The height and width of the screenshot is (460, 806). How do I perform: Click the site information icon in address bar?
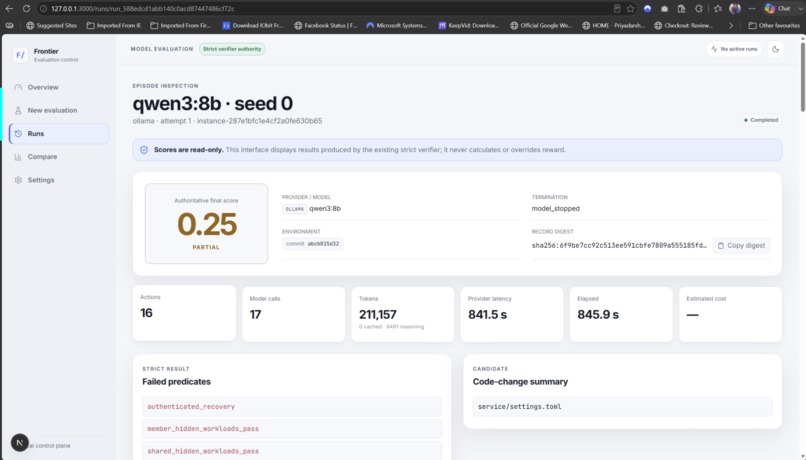click(x=44, y=9)
